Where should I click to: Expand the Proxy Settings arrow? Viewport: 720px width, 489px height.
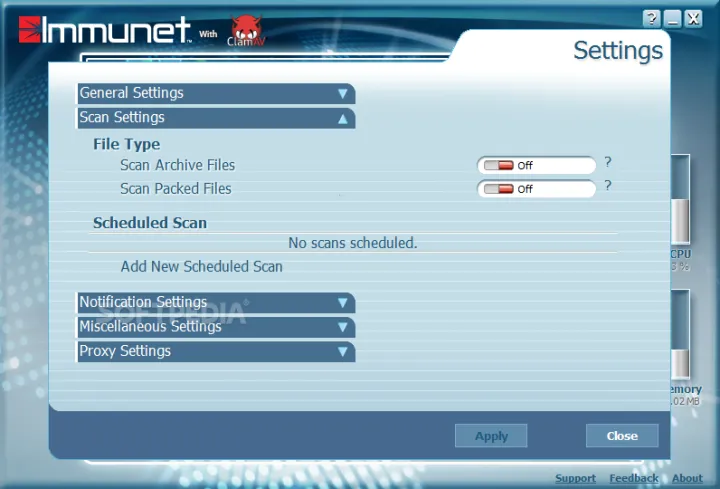(x=342, y=351)
